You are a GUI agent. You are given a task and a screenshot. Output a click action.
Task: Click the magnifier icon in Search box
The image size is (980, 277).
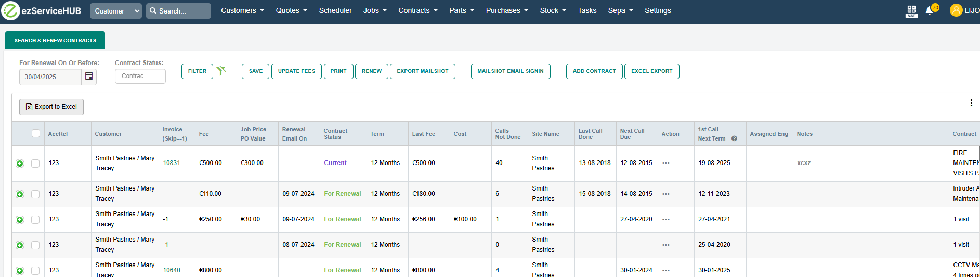coord(153,11)
